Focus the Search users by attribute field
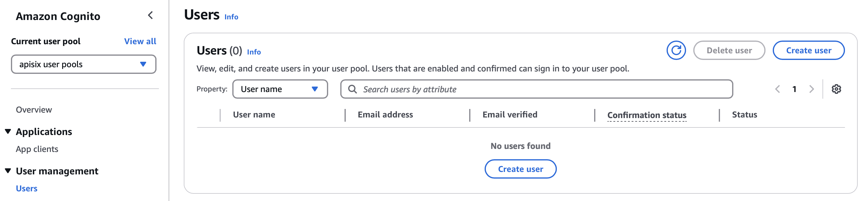The image size is (868, 201). 537,89
